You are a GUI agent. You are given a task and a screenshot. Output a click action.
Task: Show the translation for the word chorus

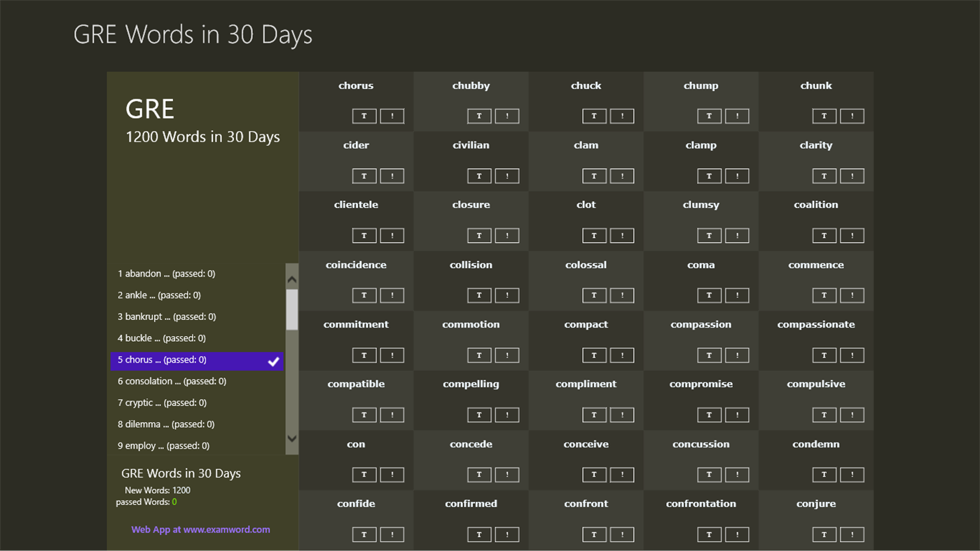(x=364, y=116)
